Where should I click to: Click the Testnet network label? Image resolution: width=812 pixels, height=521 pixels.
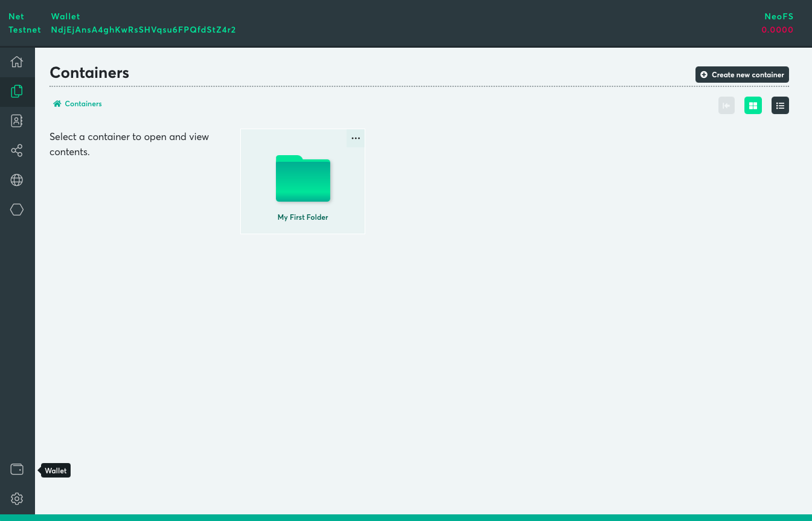pyautogui.click(x=25, y=30)
